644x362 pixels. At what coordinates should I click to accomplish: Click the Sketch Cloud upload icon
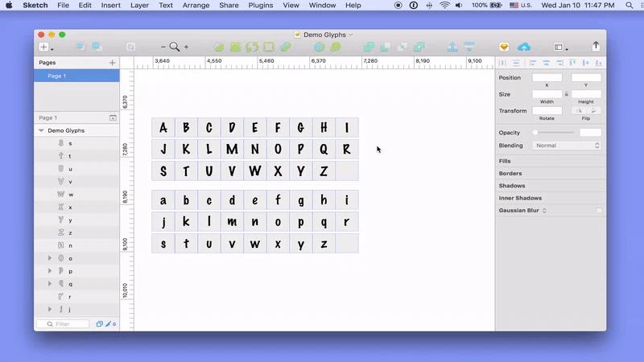tap(524, 47)
